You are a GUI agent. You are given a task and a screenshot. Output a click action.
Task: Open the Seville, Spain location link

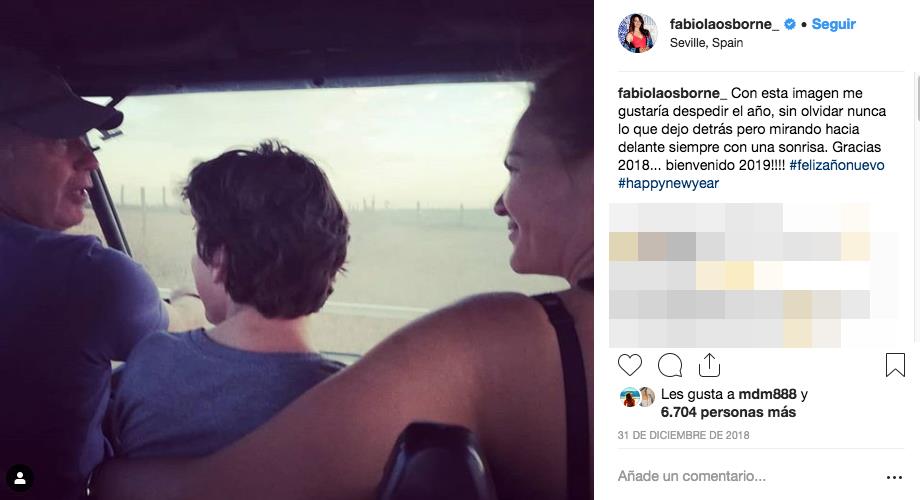(706, 43)
